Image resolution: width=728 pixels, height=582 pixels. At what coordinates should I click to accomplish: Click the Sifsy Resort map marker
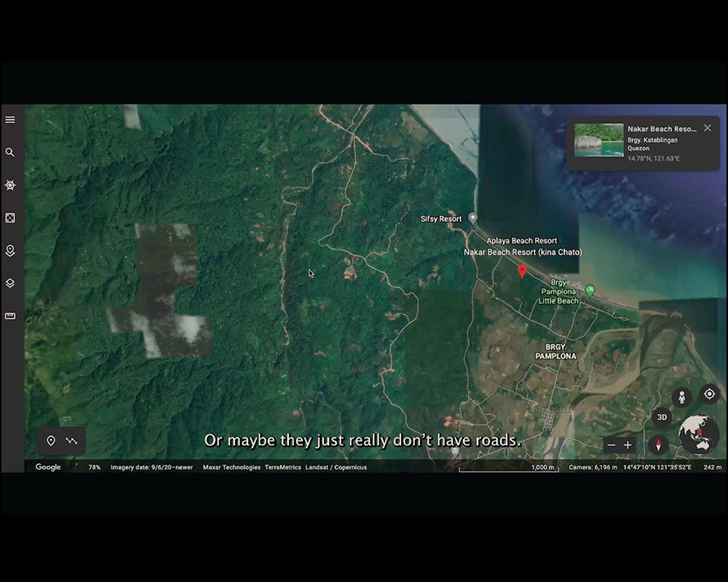pos(472,218)
